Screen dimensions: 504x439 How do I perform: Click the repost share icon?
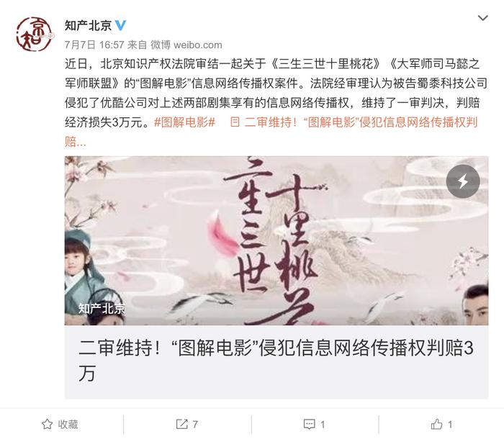click(x=182, y=424)
